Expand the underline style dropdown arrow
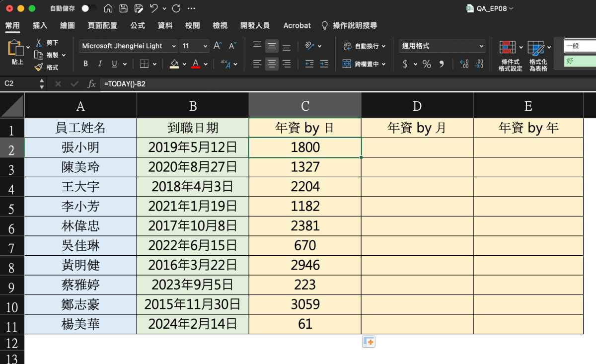596x364 pixels. [x=125, y=64]
